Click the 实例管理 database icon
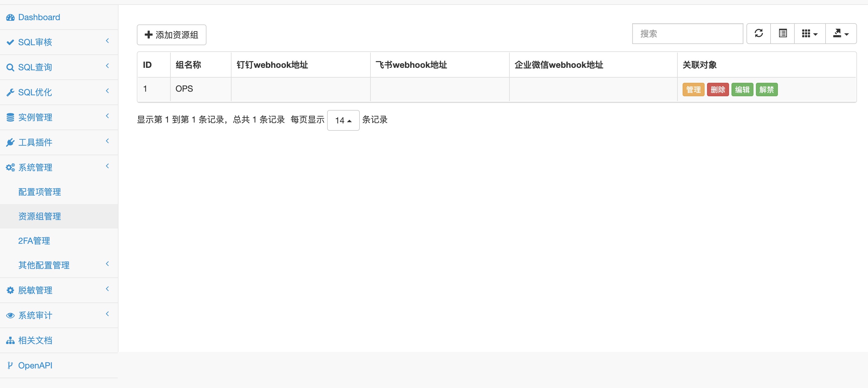 coord(10,117)
